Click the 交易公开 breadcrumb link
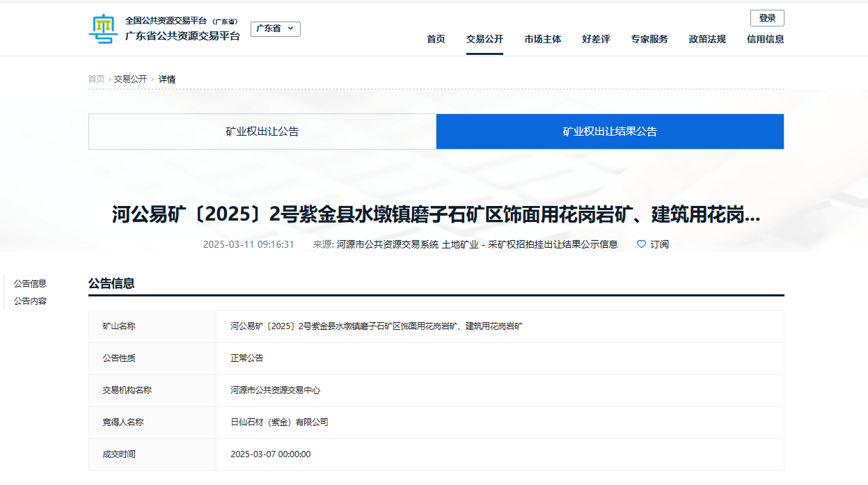 pyautogui.click(x=130, y=79)
